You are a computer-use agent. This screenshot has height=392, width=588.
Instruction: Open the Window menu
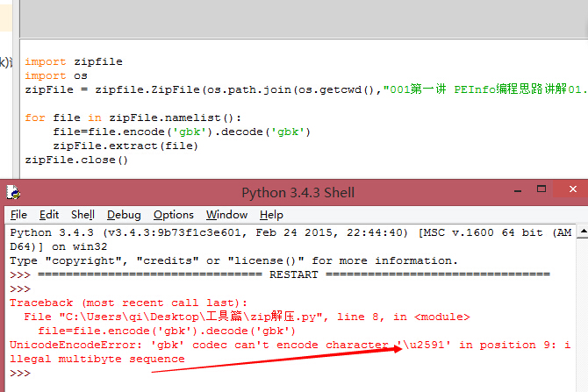226,214
